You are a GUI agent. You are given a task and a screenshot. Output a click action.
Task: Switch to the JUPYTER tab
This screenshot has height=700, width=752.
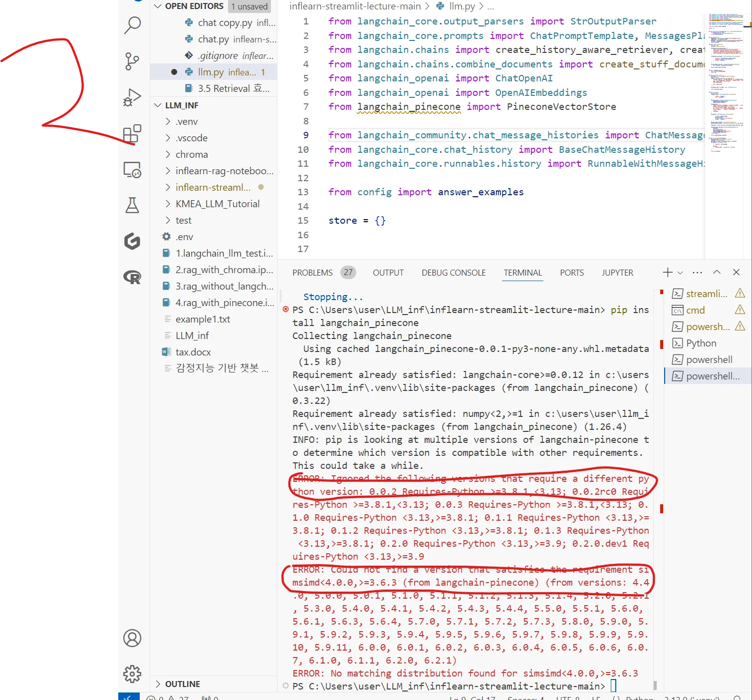pos(617,273)
